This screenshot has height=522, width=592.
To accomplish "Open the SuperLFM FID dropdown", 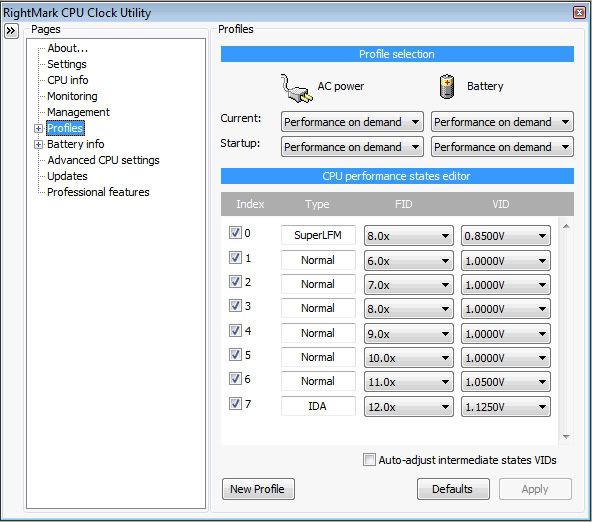I will (409, 236).
